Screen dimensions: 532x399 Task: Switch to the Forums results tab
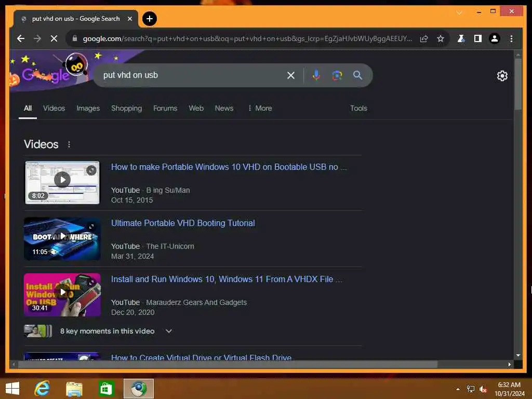165,108
